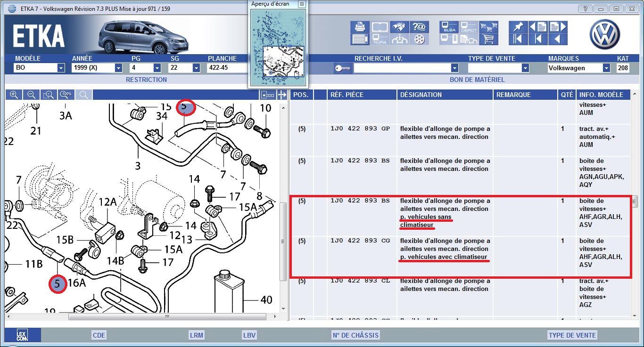The width and height of the screenshot is (644, 347).
Task: Click the document and car icon under DEPOT
Action: [x=469, y=39]
